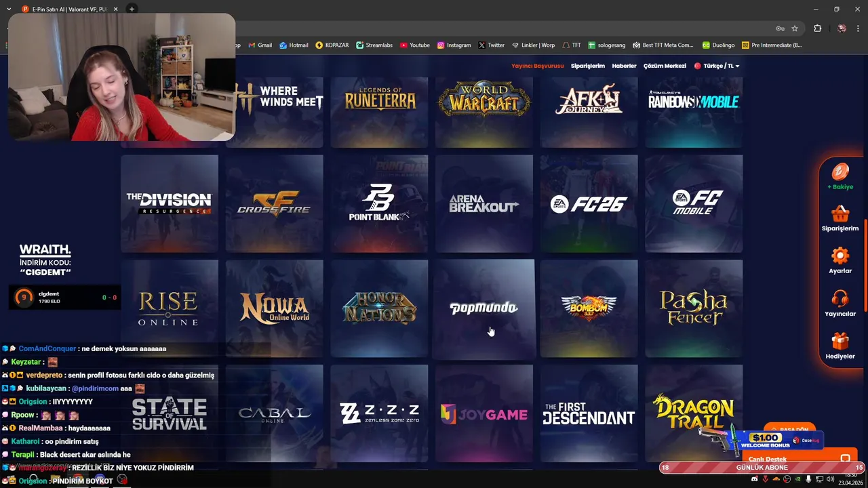
Task: Open the Bakiye add-balance icon
Action: click(x=840, y=172)
